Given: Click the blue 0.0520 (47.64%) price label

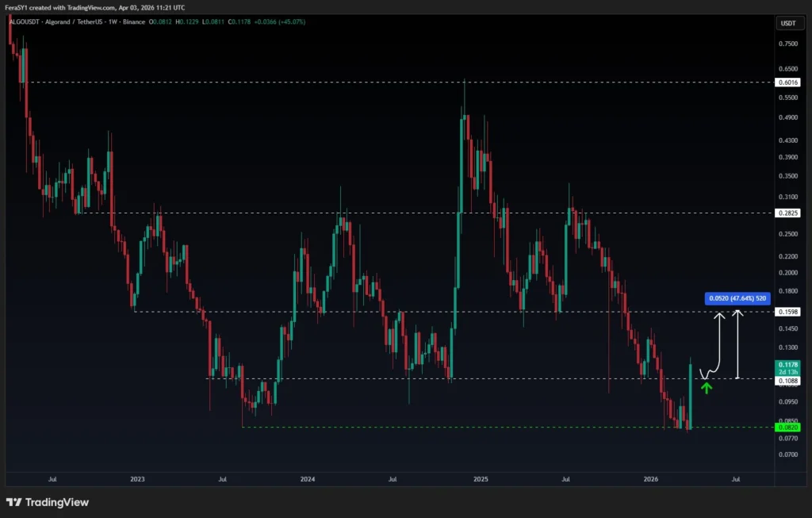Looking at the screenshot, I should (x=736, y=298).
